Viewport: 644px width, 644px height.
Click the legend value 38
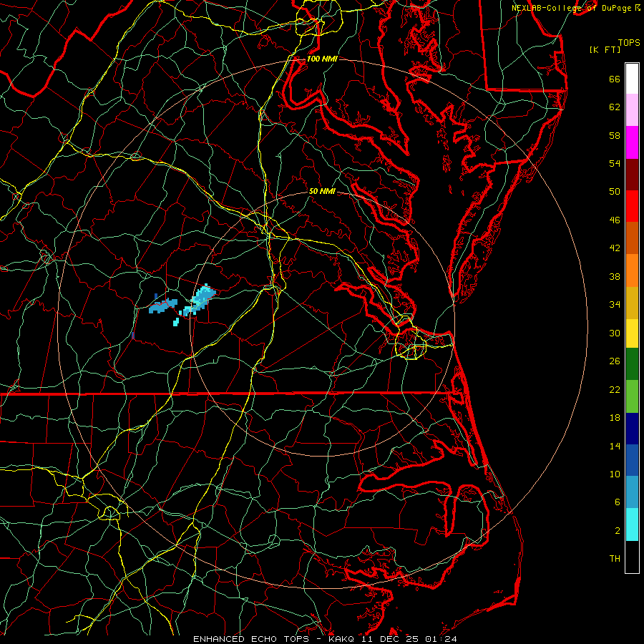[615, 277]
